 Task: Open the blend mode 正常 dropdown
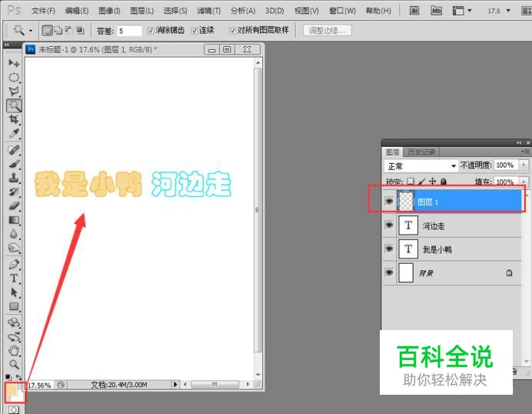click(421, 166)
